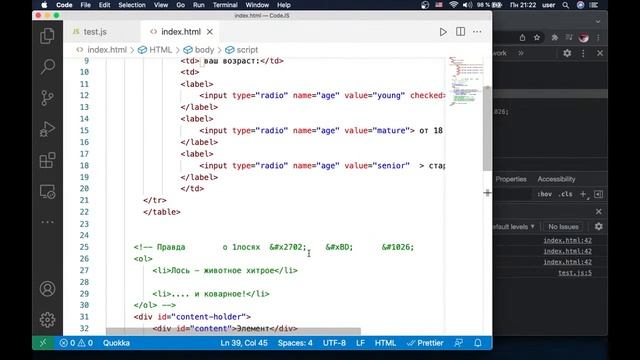Click Quokka status bar item
The image size is (640, 360).
click(x=116, y=343)
